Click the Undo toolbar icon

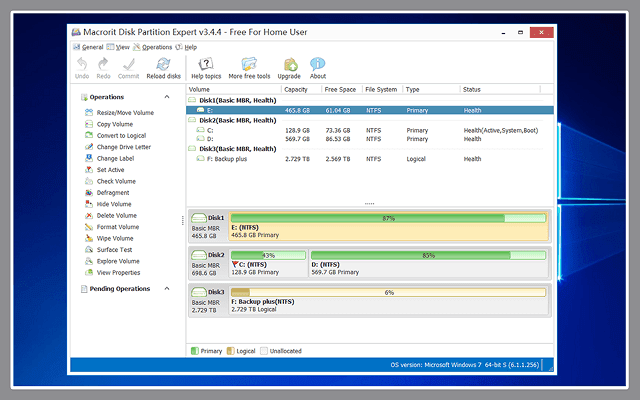(x=82, y=65)
